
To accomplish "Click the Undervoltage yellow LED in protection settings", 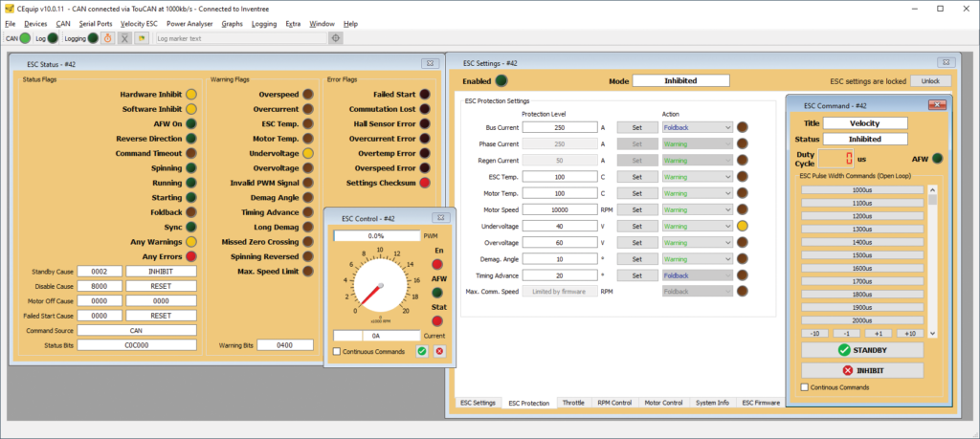I will tap(743, 226).
